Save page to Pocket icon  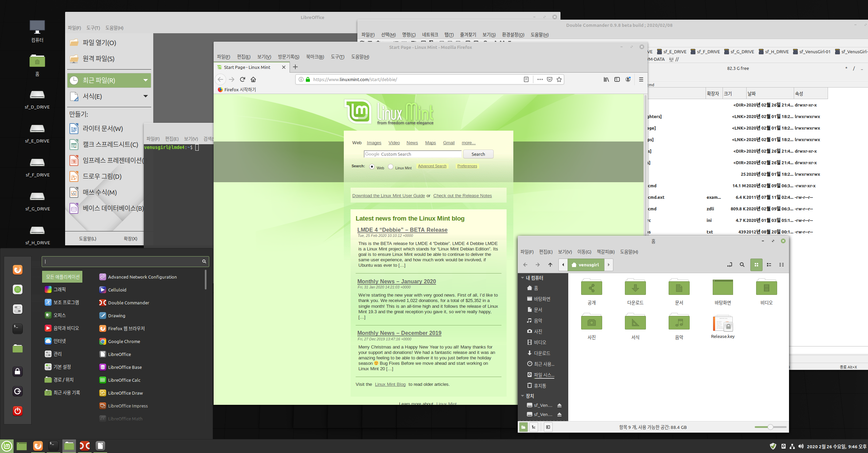click(x=550, y=79)
